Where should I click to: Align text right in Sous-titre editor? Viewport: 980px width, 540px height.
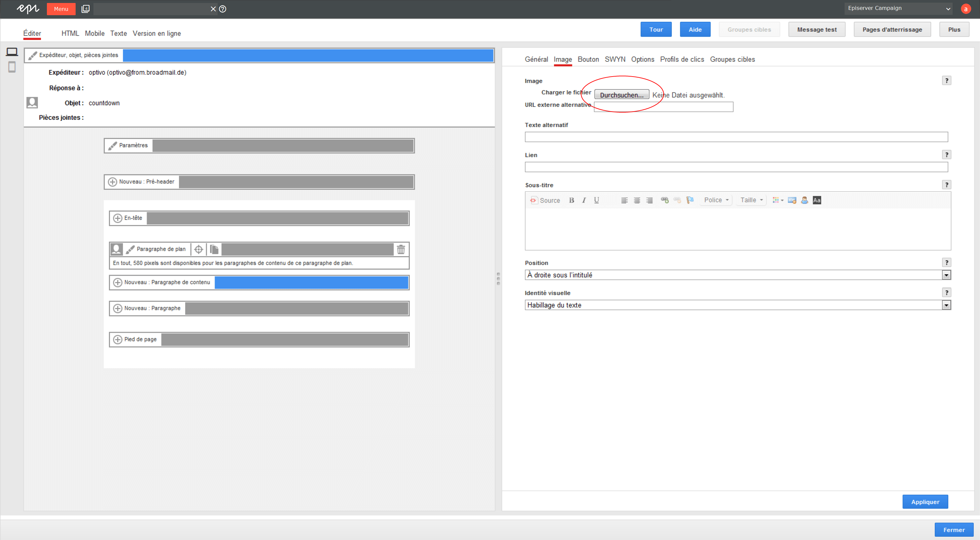click(649, 200)
